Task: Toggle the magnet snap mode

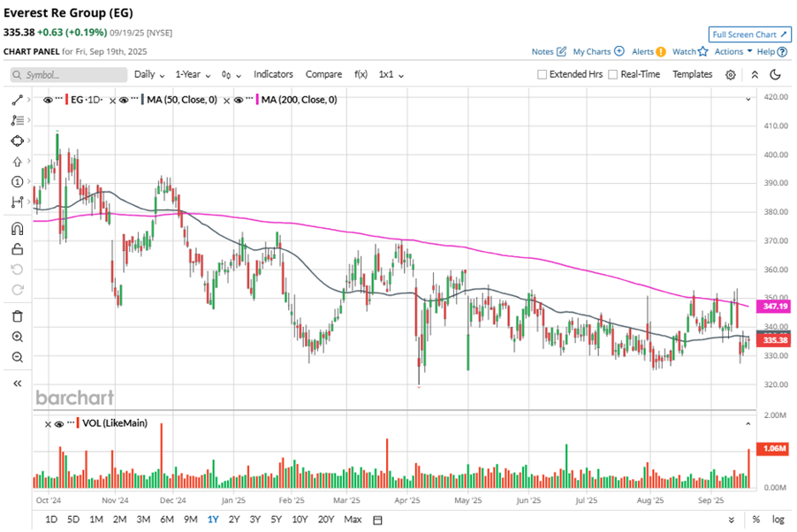Action: coord(18,229)
